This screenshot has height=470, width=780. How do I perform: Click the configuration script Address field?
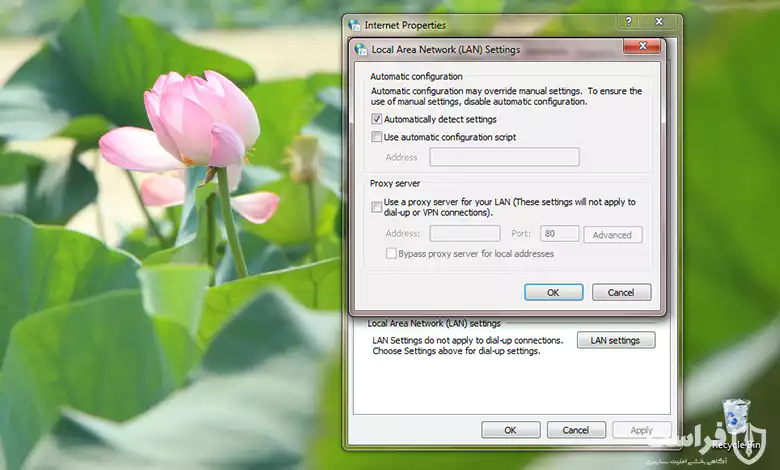(x=504, y=157)
